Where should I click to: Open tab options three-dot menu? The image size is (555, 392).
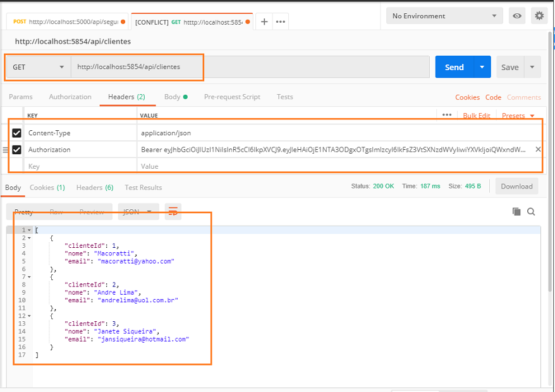(281, 21)
